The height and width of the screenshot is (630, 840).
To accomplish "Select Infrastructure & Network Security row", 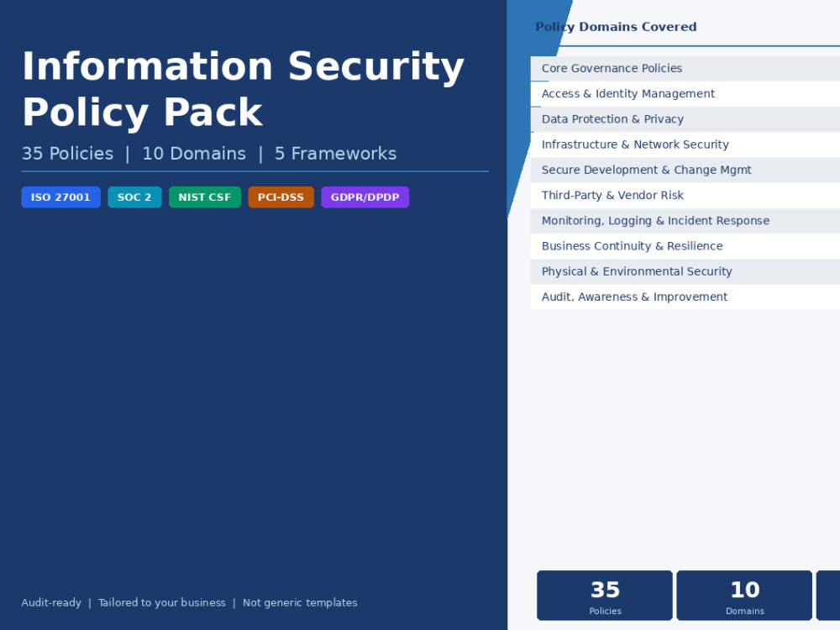I will coord(685,144).
